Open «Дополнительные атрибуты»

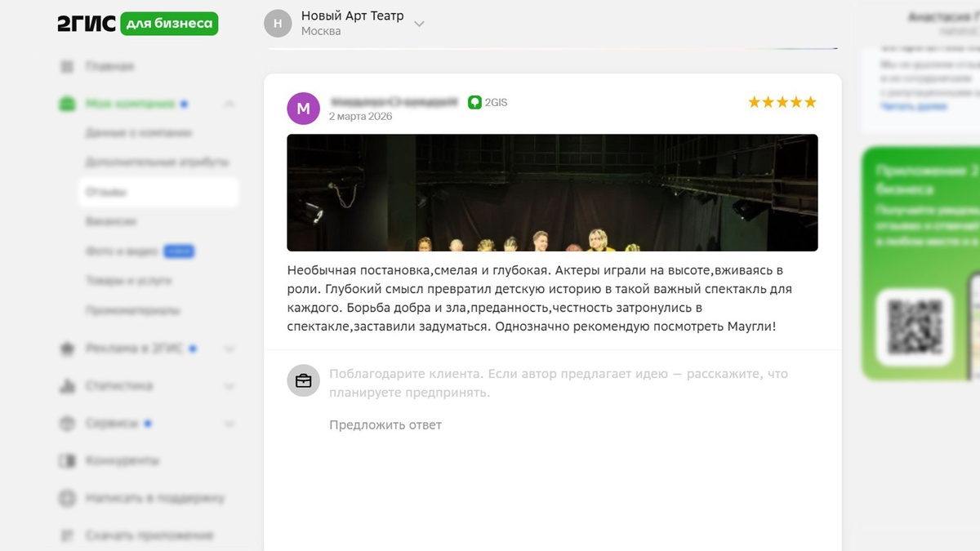157,162
